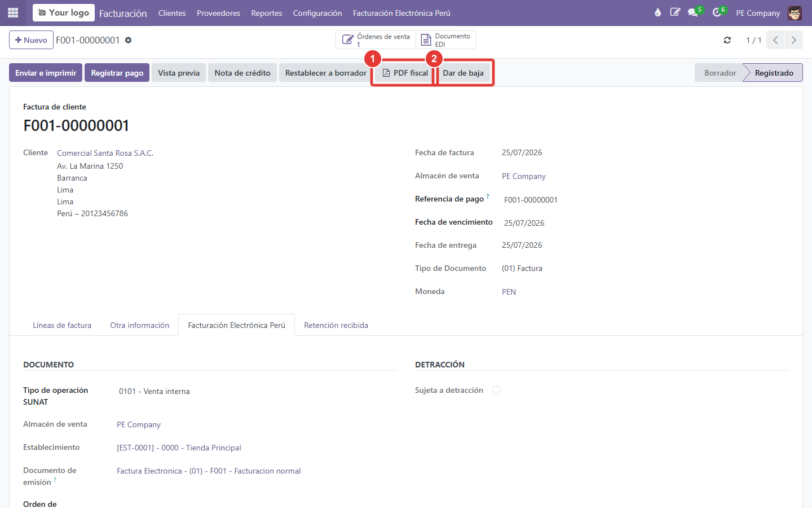Click Perú – 20123456786 address line

tap(92, 213)
